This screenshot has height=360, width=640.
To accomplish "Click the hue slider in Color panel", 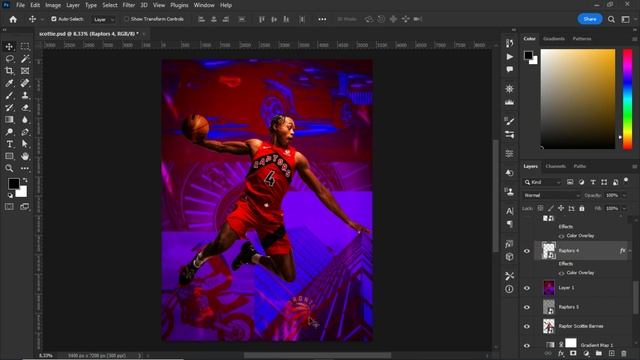I will pyautogui.click(x=627, y=99).
